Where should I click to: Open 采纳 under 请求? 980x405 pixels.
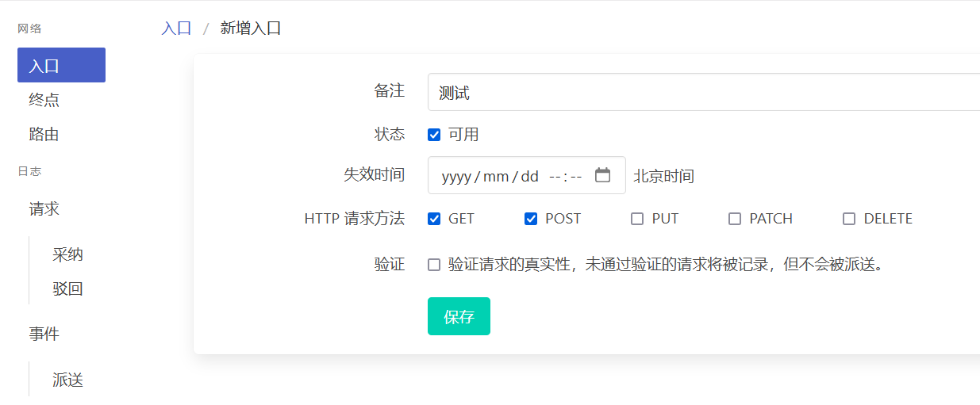(67, 254)
